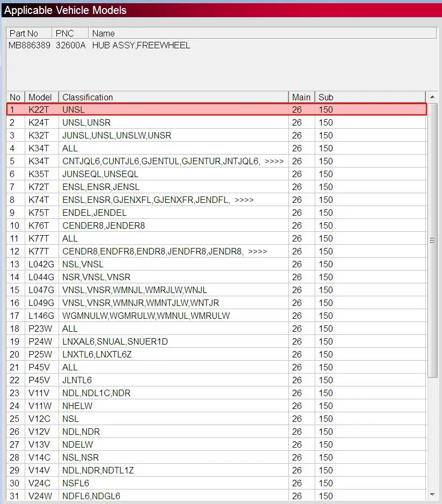The width and height of the screenshot is (442, 504).
Task: Sort by the Model column header
Action: (42, 97)
